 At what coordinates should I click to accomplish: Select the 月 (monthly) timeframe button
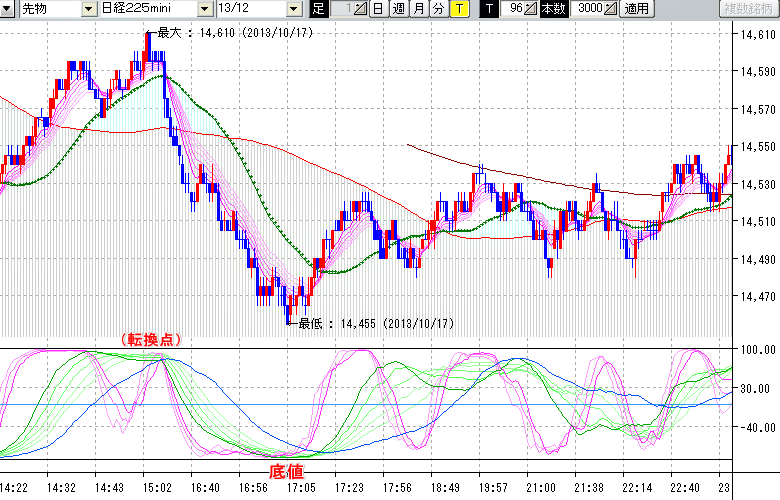(x=419, y=9)
